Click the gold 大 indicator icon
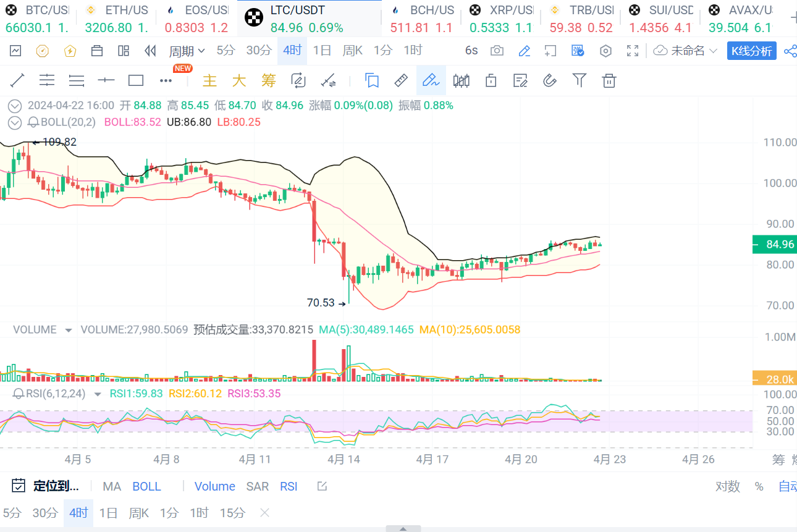 tap(239, 80)
